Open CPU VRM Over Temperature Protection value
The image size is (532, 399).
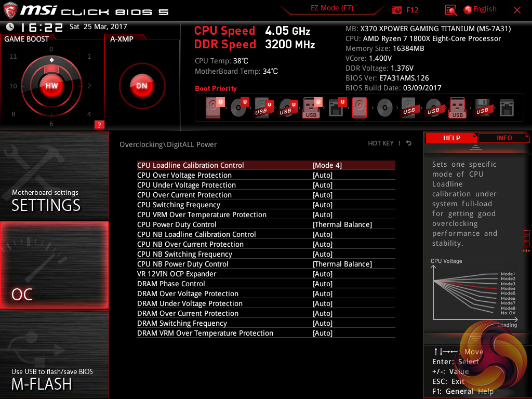[323, 215]
